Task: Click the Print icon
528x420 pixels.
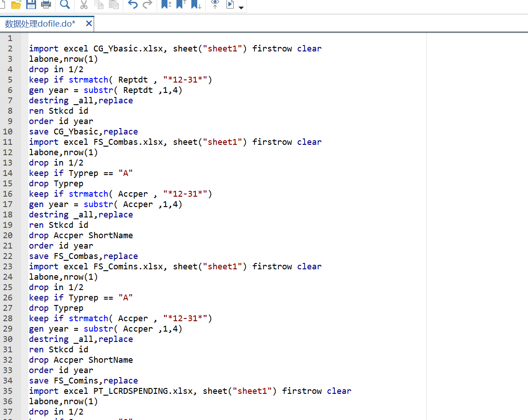Action: tap(46, 5)
